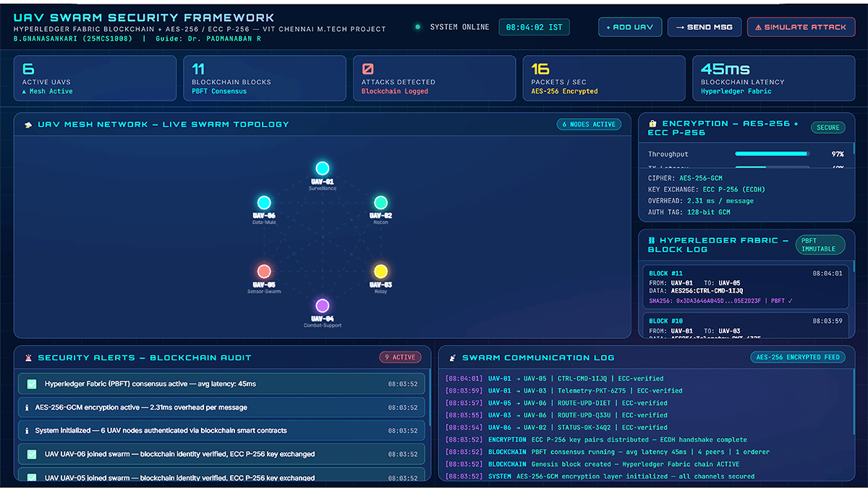Screen dimensions: 868x488
Task: Select the UAV-06 Data-Mule node
Action: tap(264, 203)
